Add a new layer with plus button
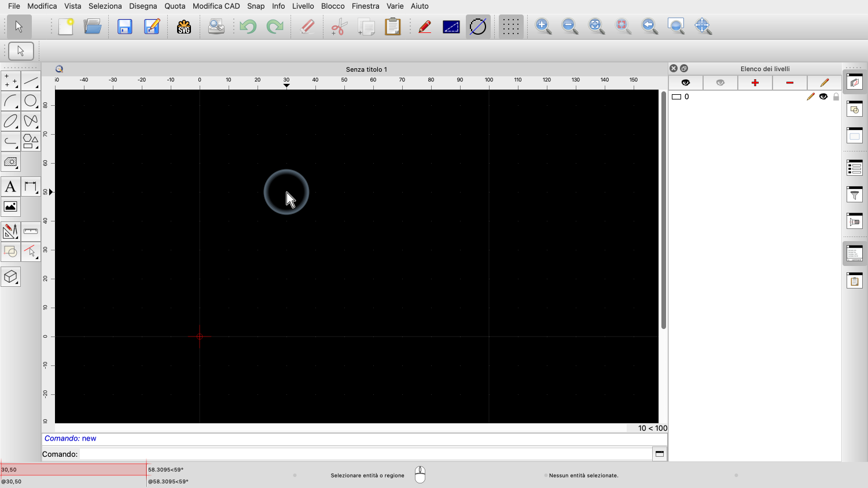 pyautogui.click(x=755, y=83)
